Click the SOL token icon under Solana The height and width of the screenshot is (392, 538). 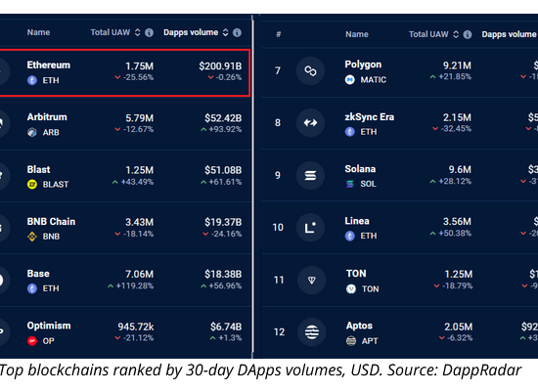[350, 184]
